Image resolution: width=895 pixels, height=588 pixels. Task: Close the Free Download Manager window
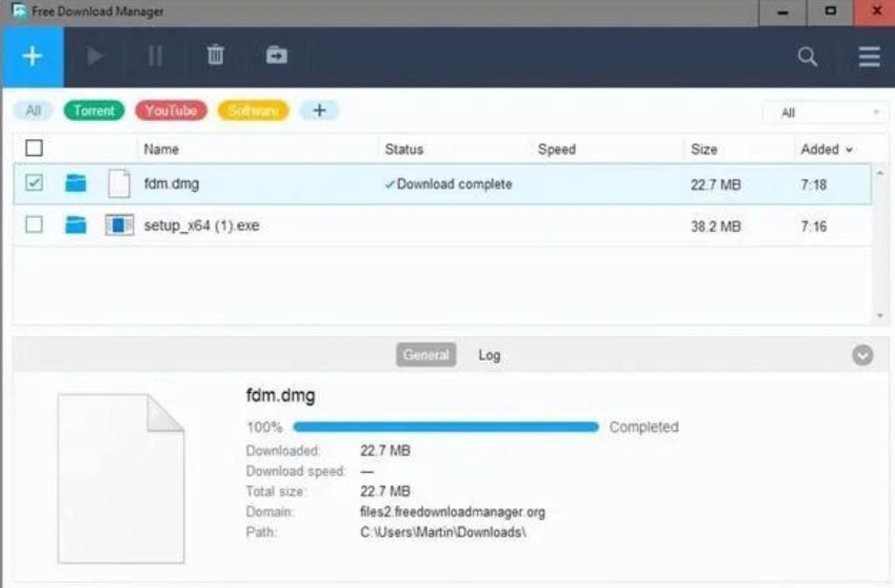click(875, 12)
